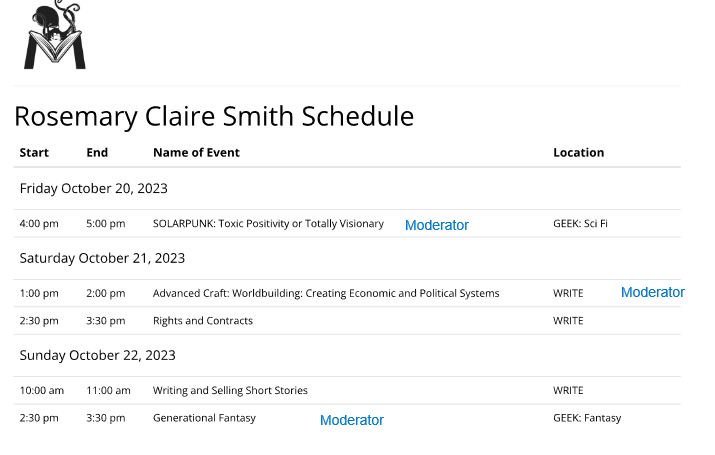Click the Generational Fantasy event name
This screenshot has height=455, width=715.
[x=204, y=418]
